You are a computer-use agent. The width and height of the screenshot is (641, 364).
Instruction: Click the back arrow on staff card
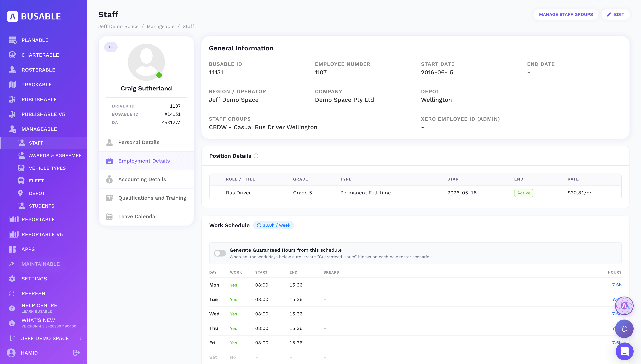(111, 47)
